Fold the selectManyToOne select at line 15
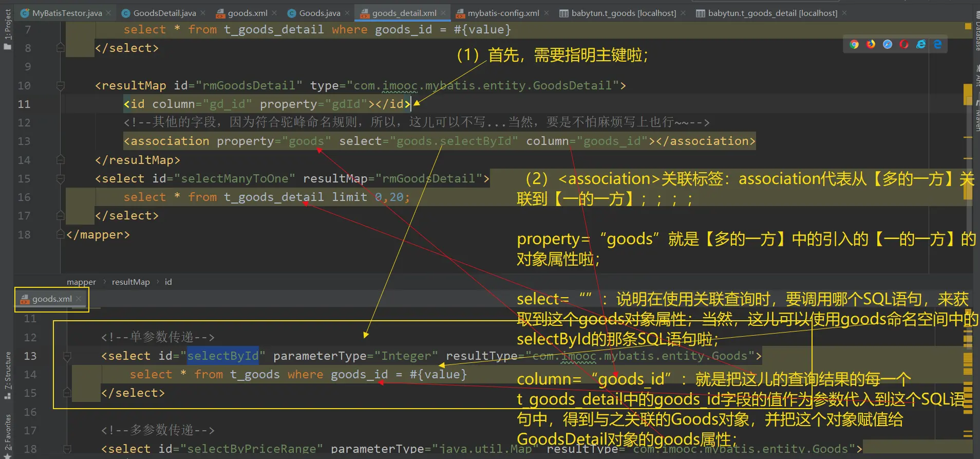The image size is (980, 459). (x=60, y=179)
